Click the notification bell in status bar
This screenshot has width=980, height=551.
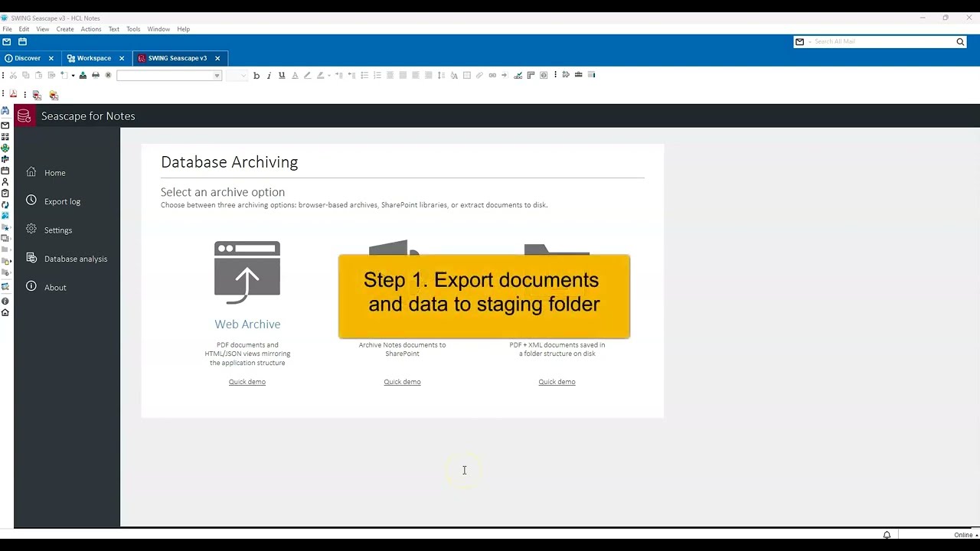[x=887, y=535]
